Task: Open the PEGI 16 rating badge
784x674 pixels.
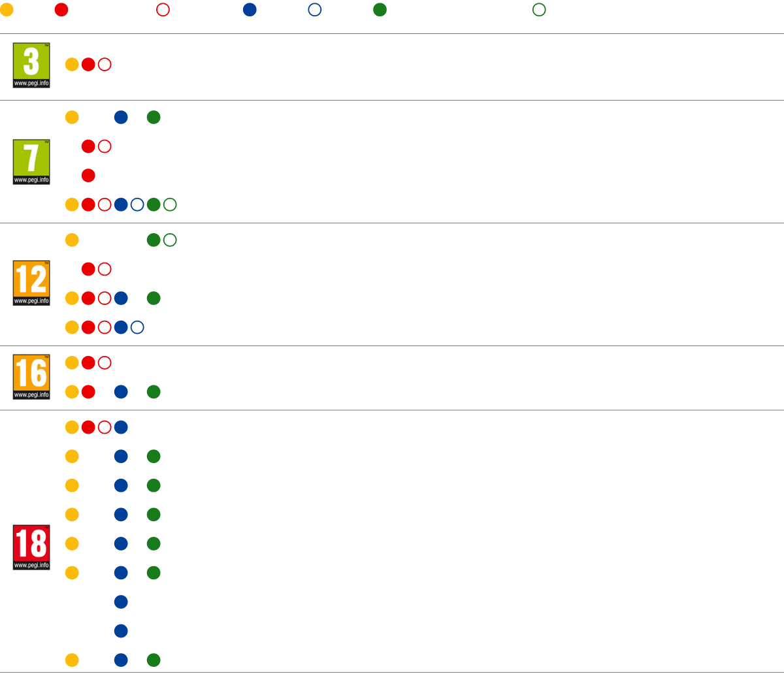Action: point(31,377)
